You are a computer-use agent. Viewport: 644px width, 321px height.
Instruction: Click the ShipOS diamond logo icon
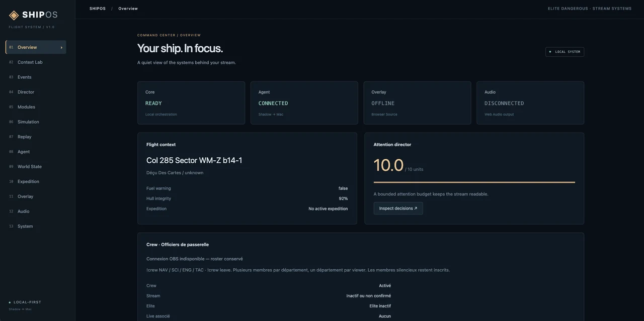point(14,15)
